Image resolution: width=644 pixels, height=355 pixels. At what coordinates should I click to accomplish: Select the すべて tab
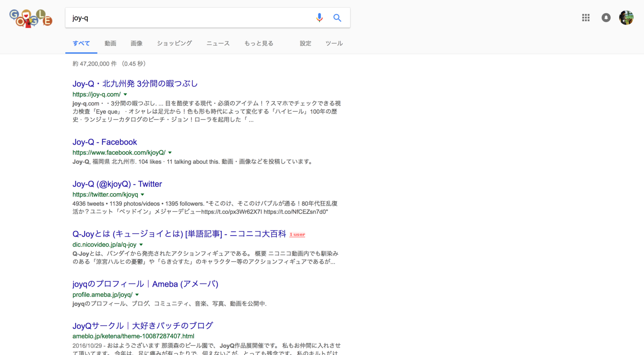point(81,43)
